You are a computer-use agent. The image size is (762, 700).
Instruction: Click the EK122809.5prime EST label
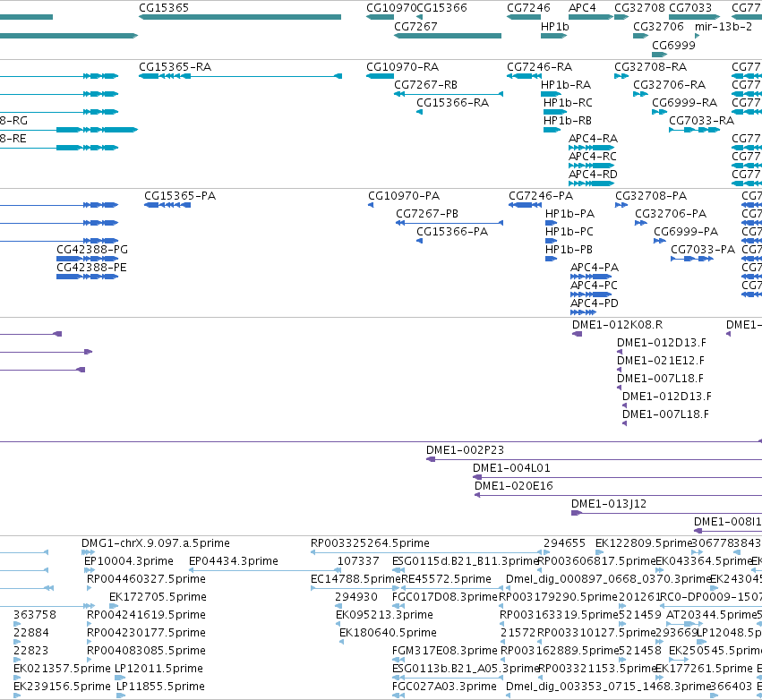click(x=644, y=543)
